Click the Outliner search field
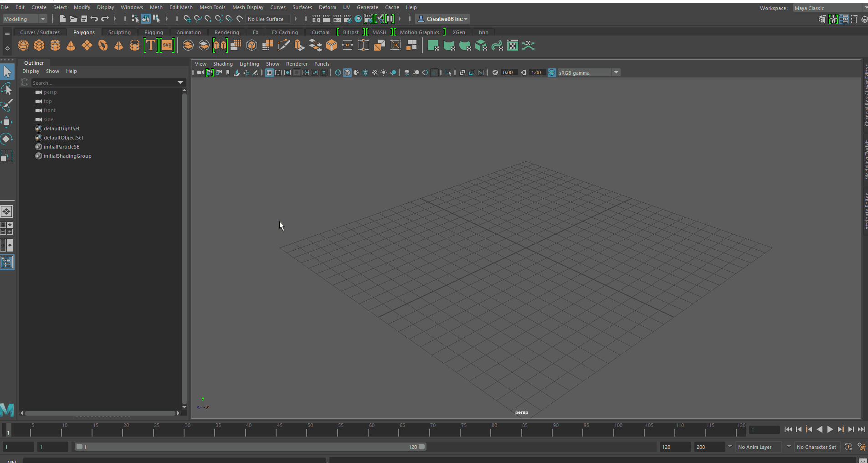 point(104,82)
